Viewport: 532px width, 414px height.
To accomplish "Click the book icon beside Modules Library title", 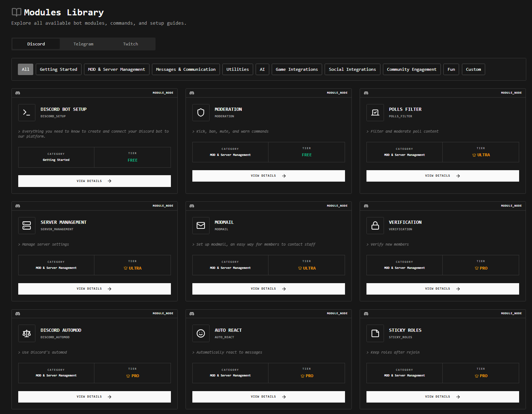I will pyautogui.click(x=16, y=12).
